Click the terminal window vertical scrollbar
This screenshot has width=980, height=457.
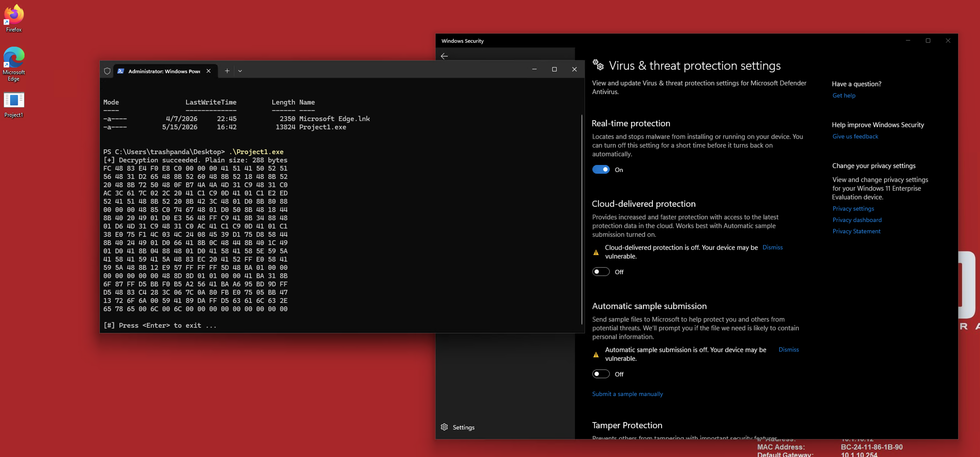pyautogui.click(x=582, y=219)
